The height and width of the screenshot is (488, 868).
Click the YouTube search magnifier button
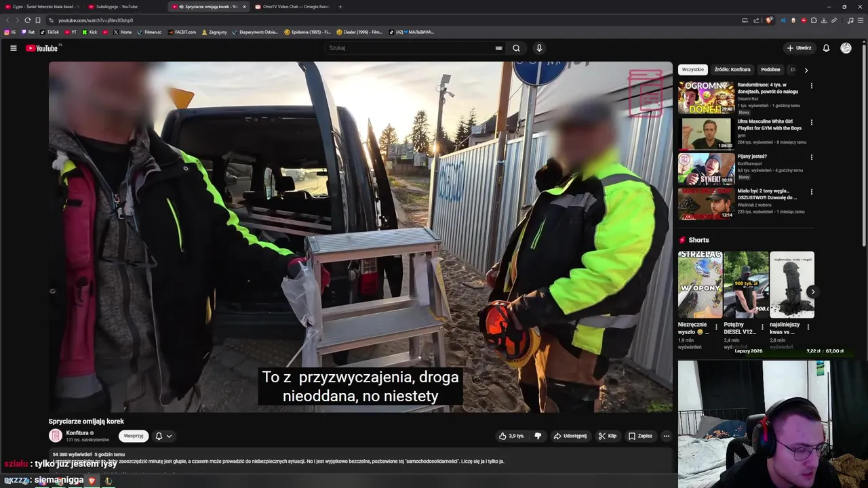tap(516, 48)
